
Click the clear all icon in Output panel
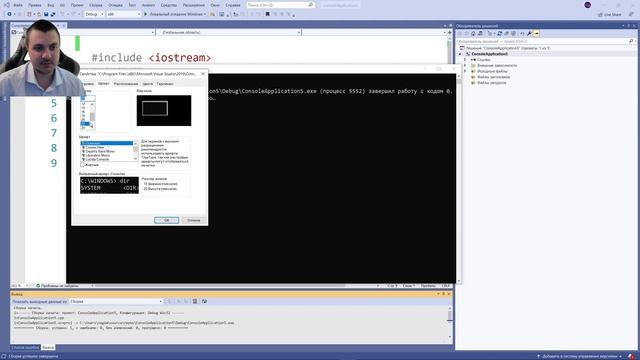coord(195,302)
